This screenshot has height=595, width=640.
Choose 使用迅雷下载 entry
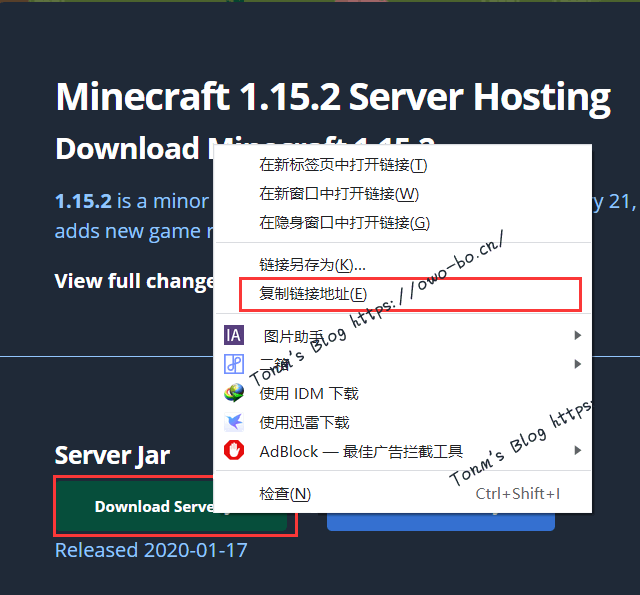[403, 422]
